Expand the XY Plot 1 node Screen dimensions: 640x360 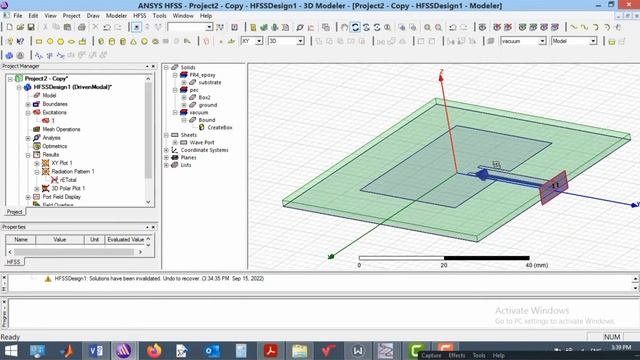click(37, 163)
